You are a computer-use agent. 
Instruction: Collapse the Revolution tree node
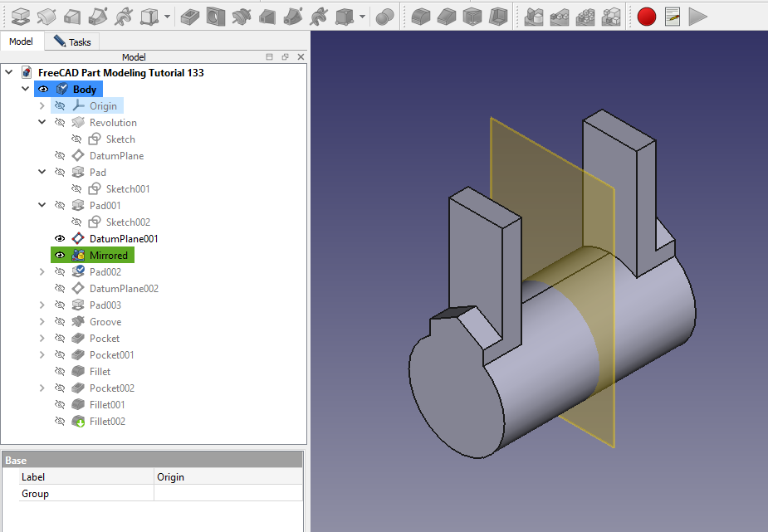click(x=42, y=123)
